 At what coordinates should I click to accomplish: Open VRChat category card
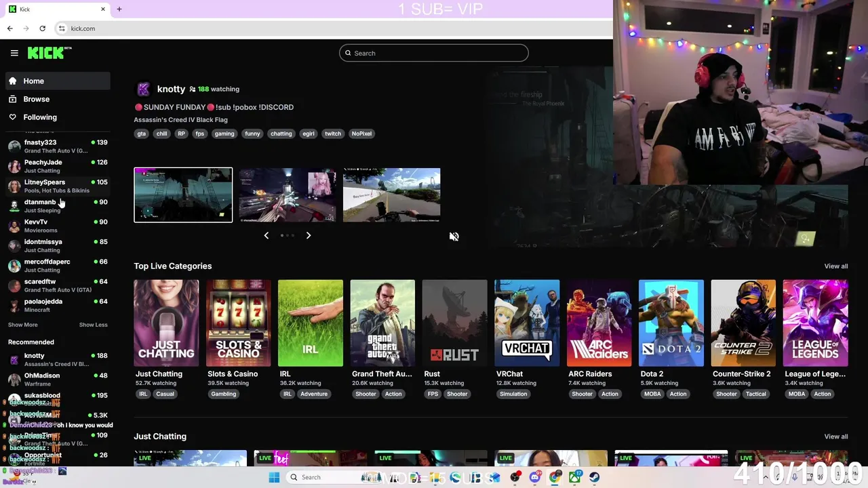527,323
